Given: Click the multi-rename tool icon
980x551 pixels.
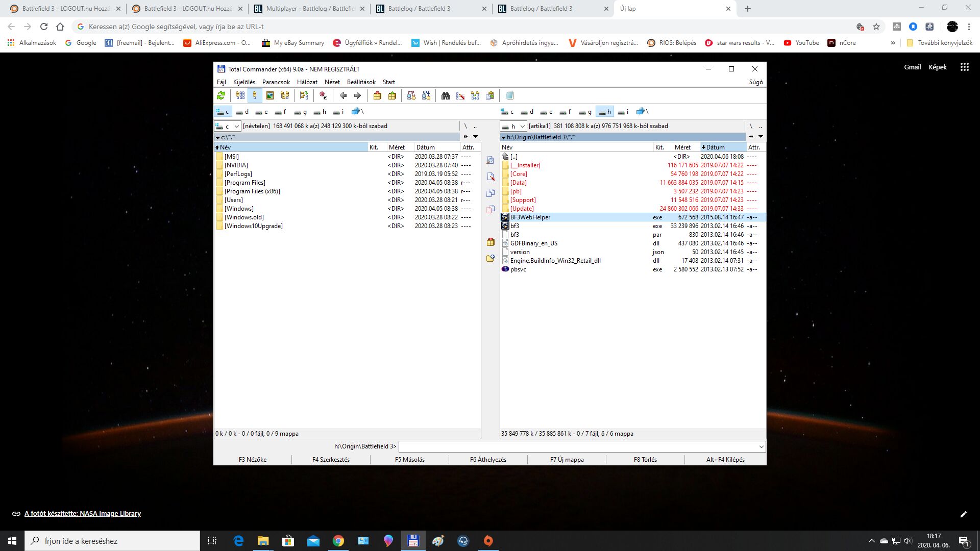Looking at the screenshot, I should pyautogui.click(x=460, y=95).
